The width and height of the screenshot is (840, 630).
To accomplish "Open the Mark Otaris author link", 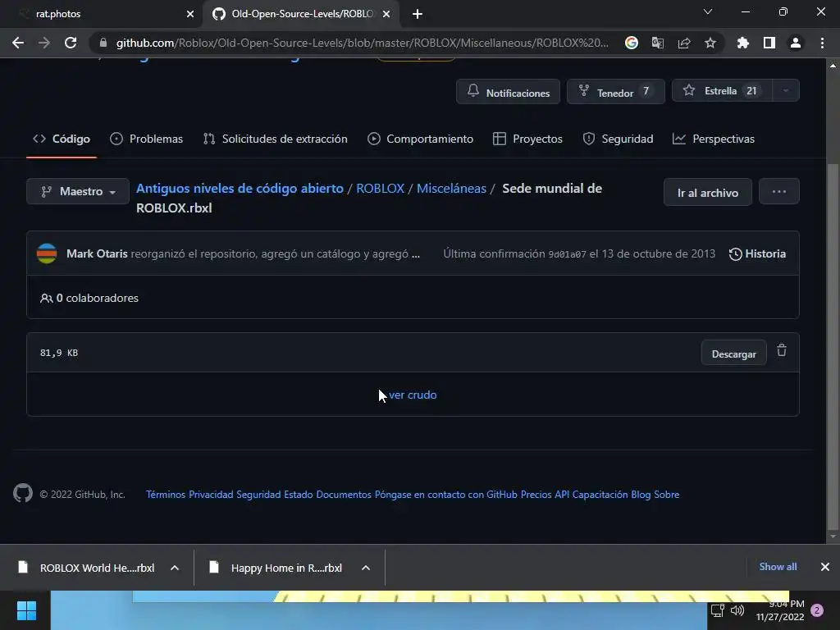I will point(97,253).
